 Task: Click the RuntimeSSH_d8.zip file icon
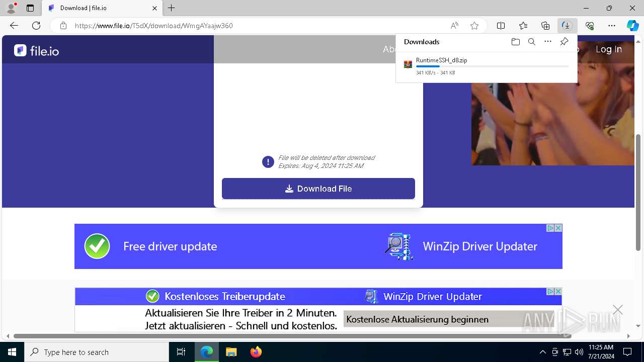click(408, 64)
